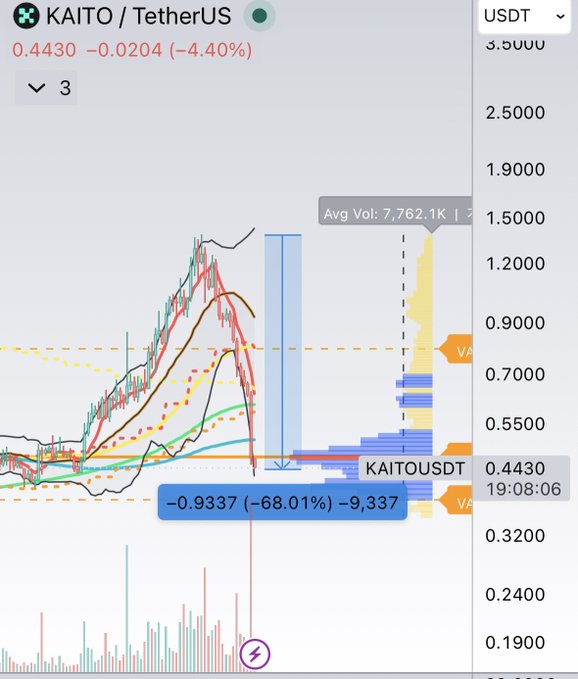Click the upper orange VA level label
The image size is (578, 679).
click(x=456, y=349)
